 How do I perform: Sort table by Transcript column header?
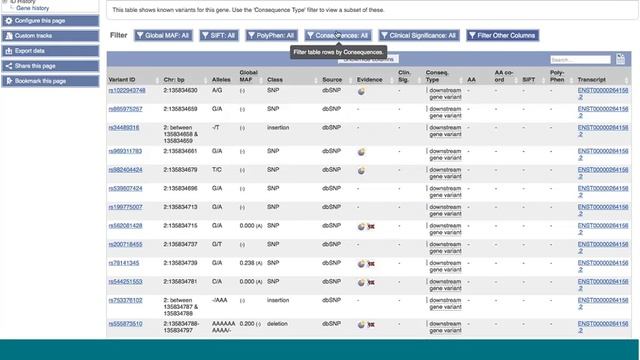pyautogui.click(x=592, y=80)
